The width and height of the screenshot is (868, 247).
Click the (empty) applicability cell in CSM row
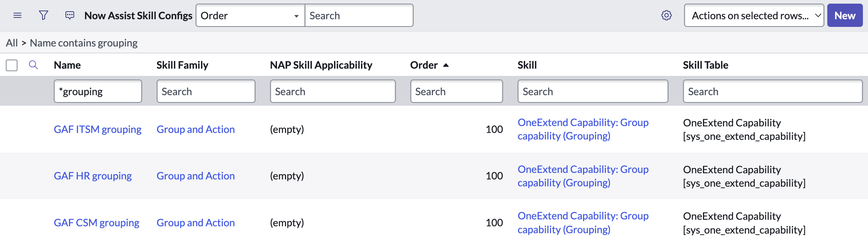(x=287, y=223)
